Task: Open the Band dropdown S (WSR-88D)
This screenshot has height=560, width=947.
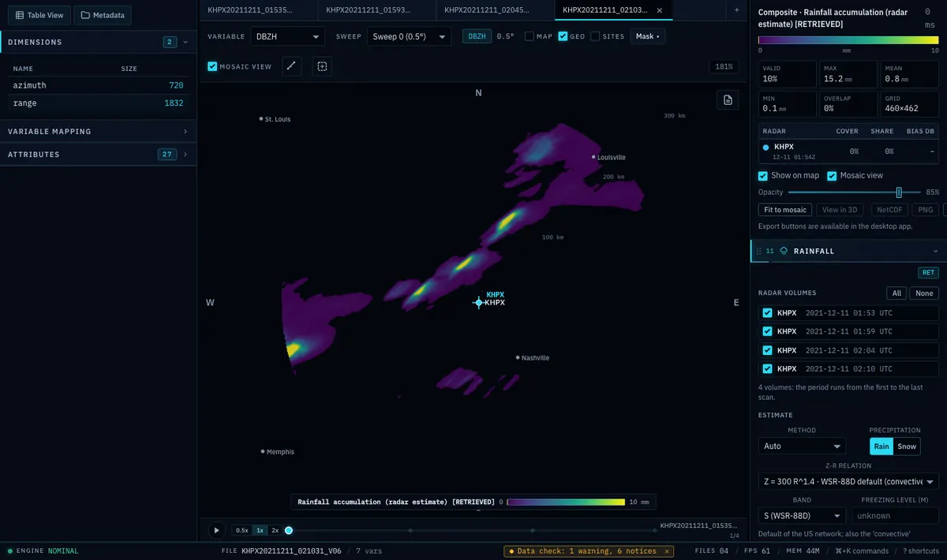Action: 802,516
